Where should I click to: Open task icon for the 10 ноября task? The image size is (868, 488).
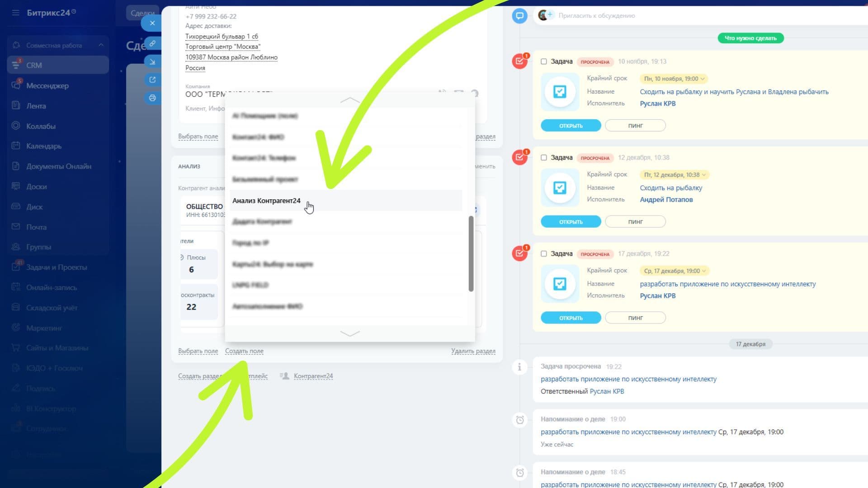tap(560, 92)
